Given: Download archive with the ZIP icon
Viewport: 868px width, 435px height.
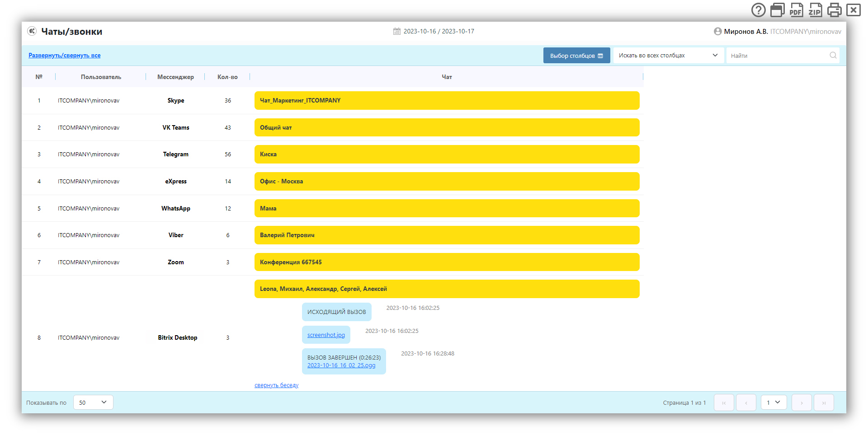Looking at the screenshot, I should [815, 10].
